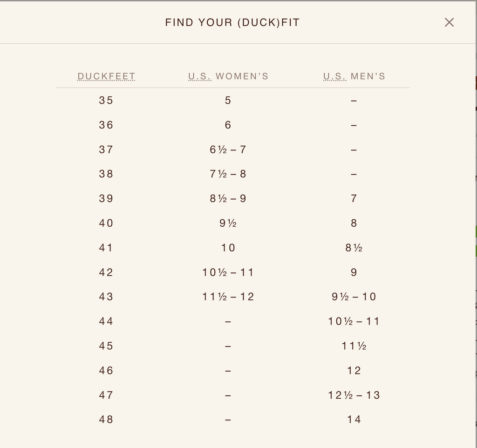Image resolution: width=477 pixels, height=448 pixels.
Task: Select Duckfeet size 35 in the chart
Action: [106, 101]
